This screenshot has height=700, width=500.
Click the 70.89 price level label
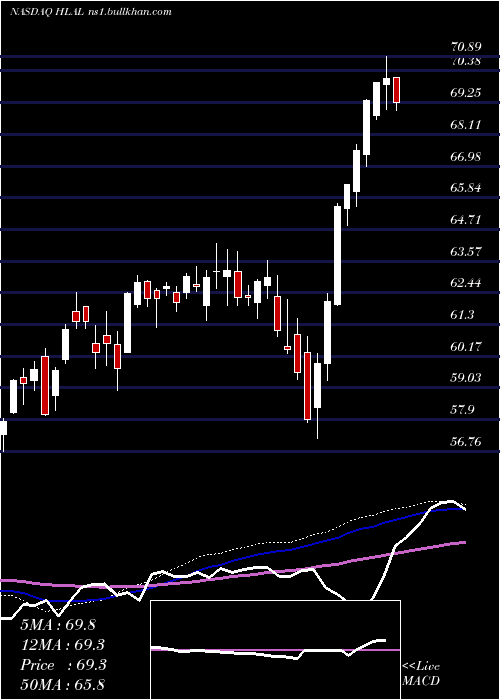pos(466,46)
